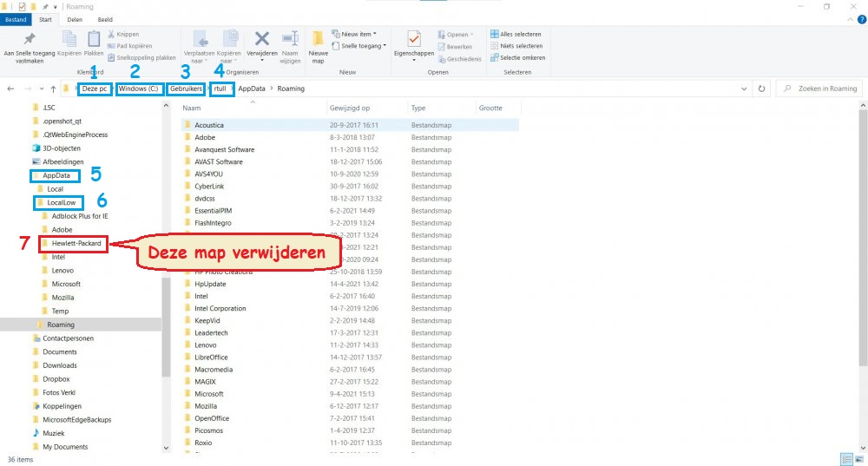Viewport: 868px width, 466px height.
Task: Click the red X Verwijderen icon
Action: (261, 39)
